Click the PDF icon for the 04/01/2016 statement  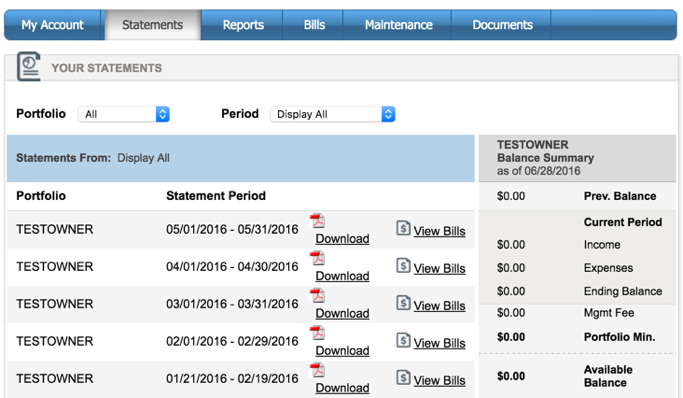[x=317, y=258]
